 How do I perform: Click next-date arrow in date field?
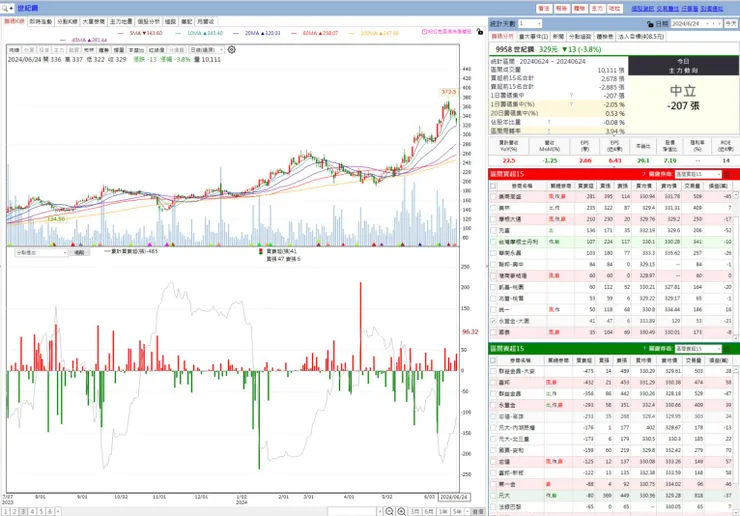tap(720, 24)
